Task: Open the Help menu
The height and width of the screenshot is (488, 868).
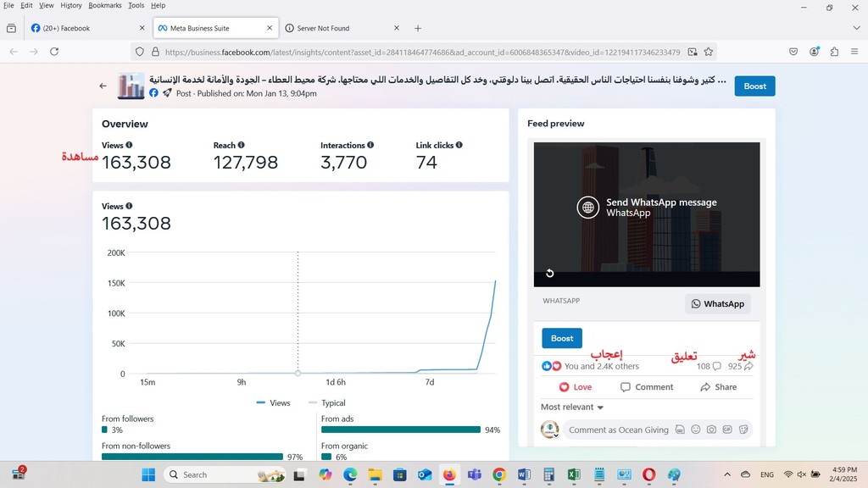Action: pos(158,6)
